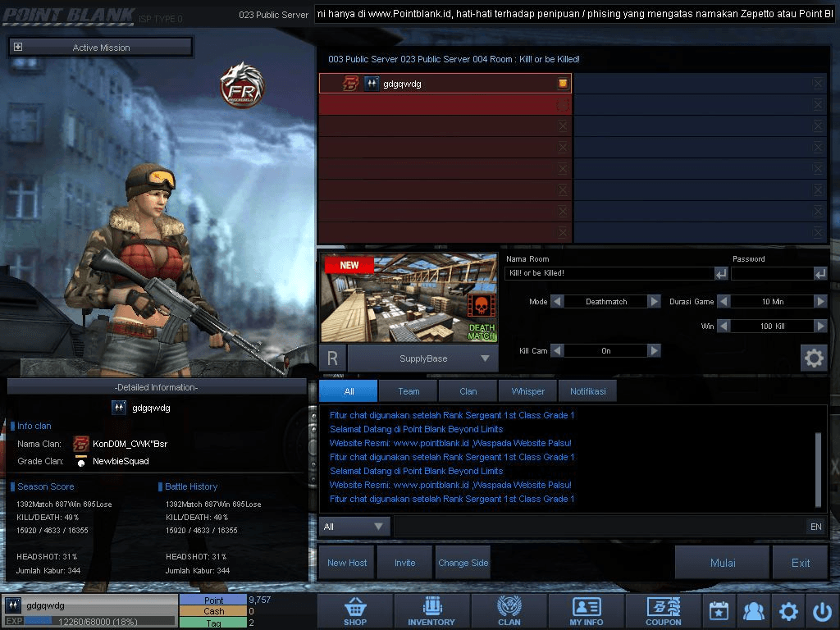The image size is (840, 630).
Task: Click Mulai to start the match
Action: [723, 563]
